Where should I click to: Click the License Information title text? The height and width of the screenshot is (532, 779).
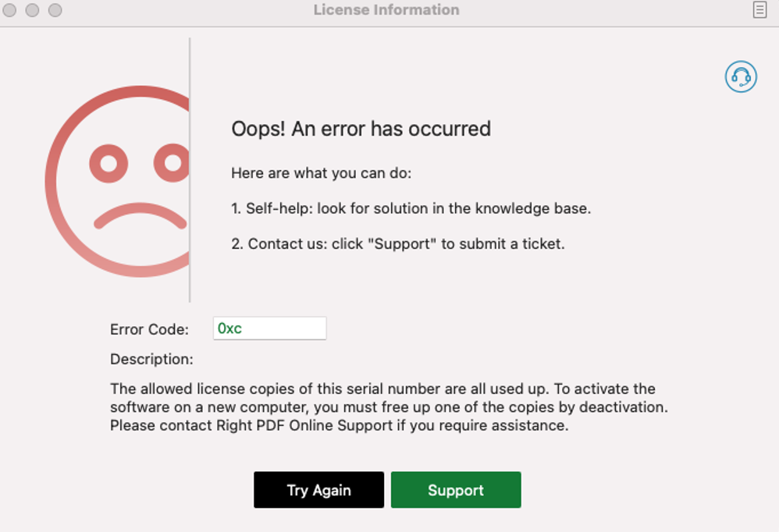coord(386,10)
